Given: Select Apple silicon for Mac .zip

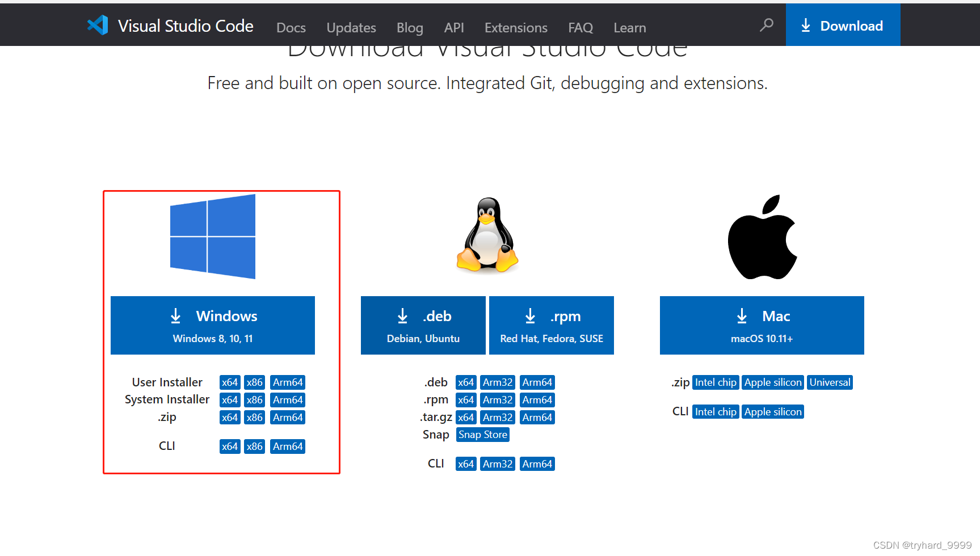Looking at the screenshot, I should click(773, 382).
